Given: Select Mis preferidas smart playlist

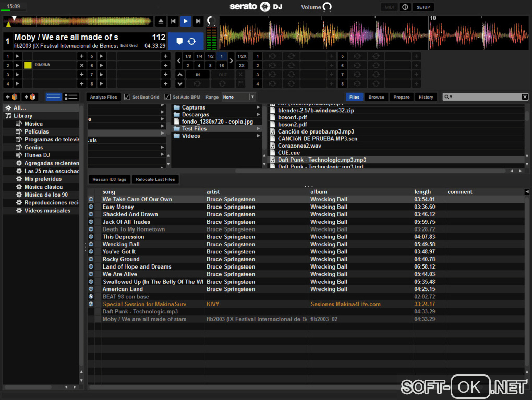Looking at the screenshot, I should click(43, 179).
